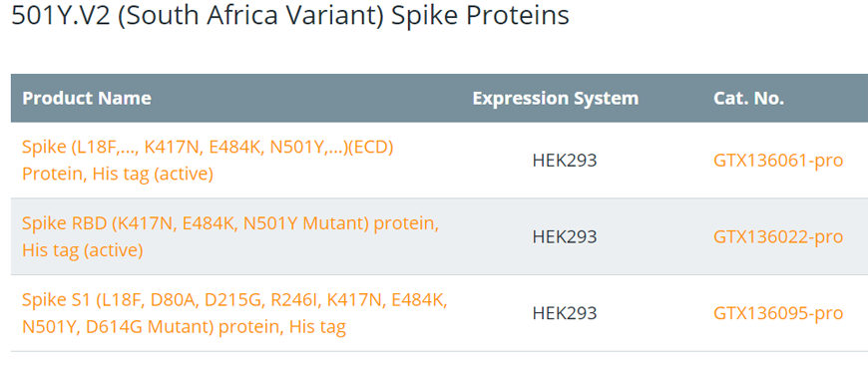Open catalog number GTX136061-pro

click(x=778, y=161)
